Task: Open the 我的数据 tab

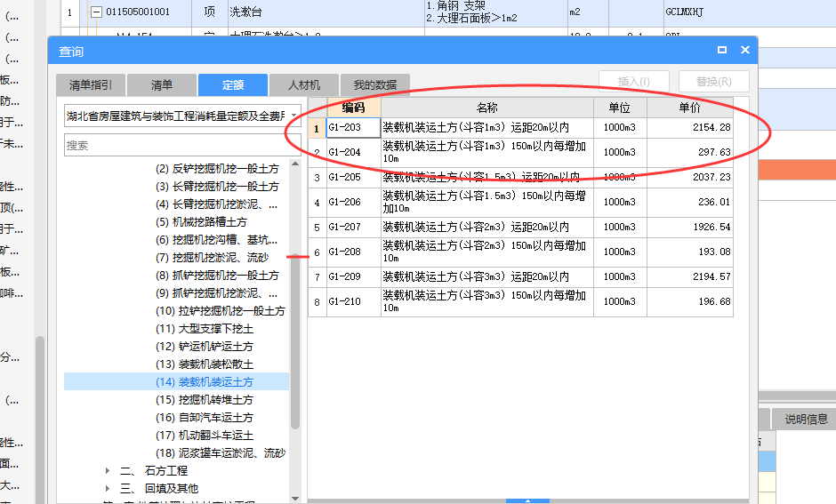Action: click(x=374, y=84)
